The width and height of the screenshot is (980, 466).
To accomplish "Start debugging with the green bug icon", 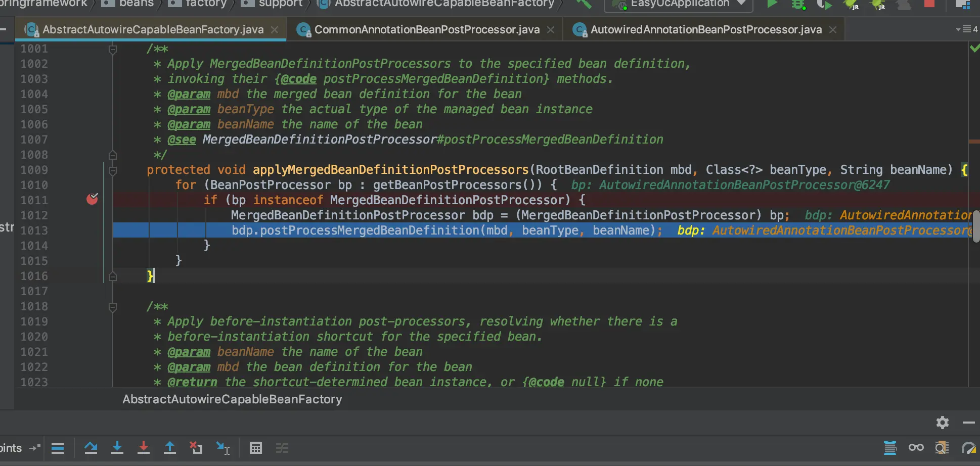I will [x=798, y=4].
